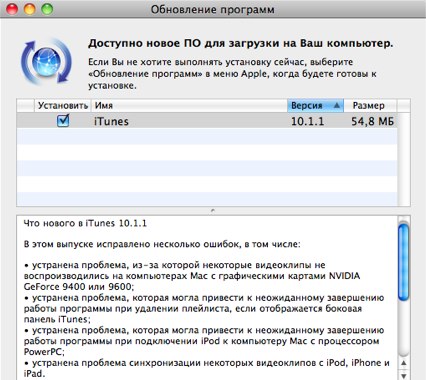This screenshot has width=426, height=380.
Task: Click the size value 54,8 МБ
Action: [x=372, y=121]
